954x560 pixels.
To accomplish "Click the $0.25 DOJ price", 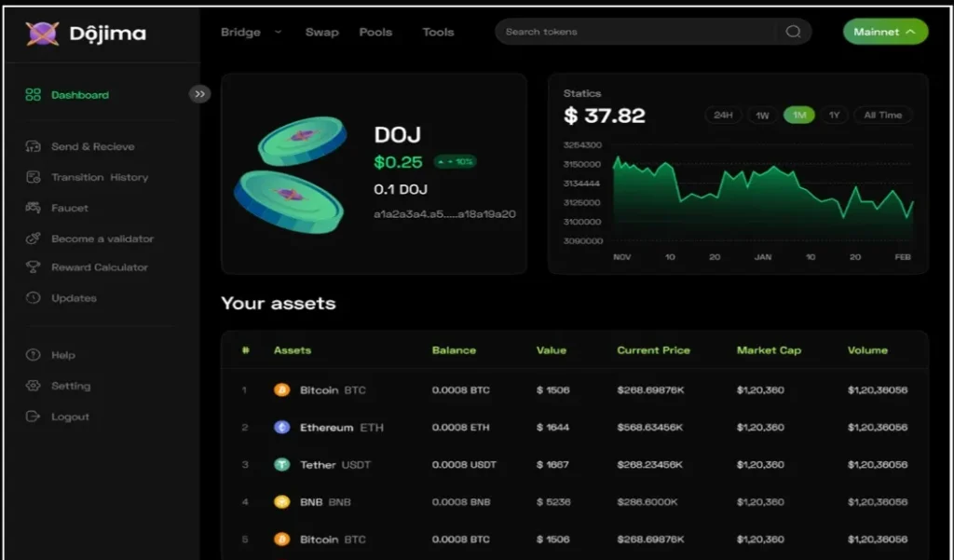I will pyautogui.click(x=398, y=162).
